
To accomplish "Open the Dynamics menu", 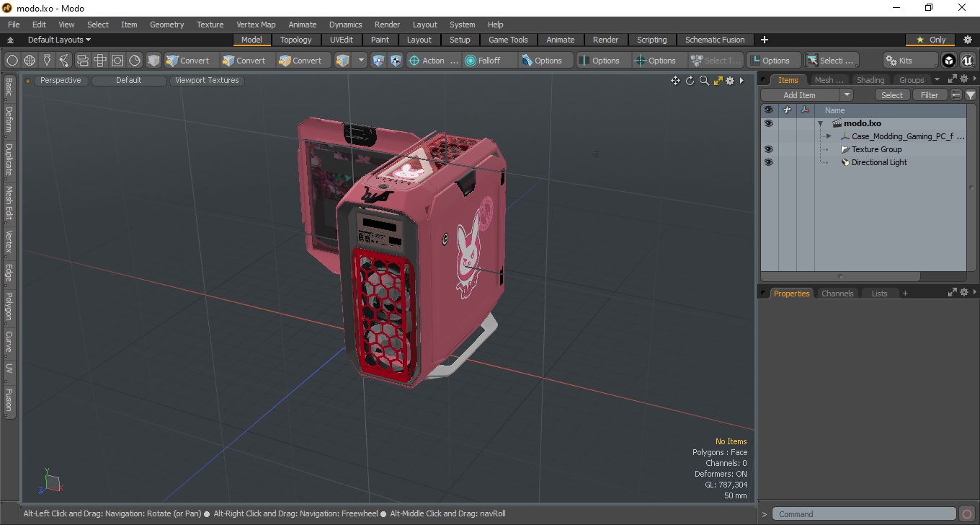I will pos(346,25).
